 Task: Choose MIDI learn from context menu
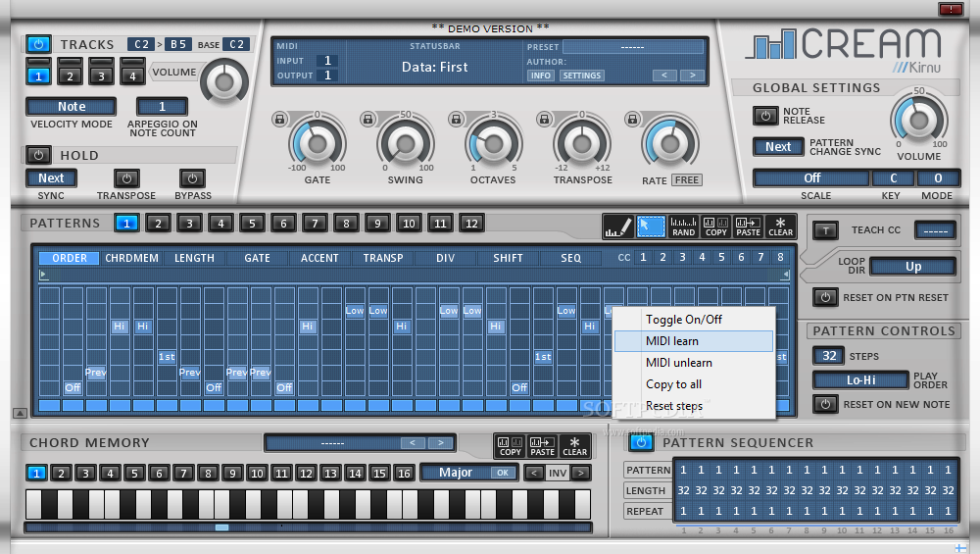pos(694,341)
